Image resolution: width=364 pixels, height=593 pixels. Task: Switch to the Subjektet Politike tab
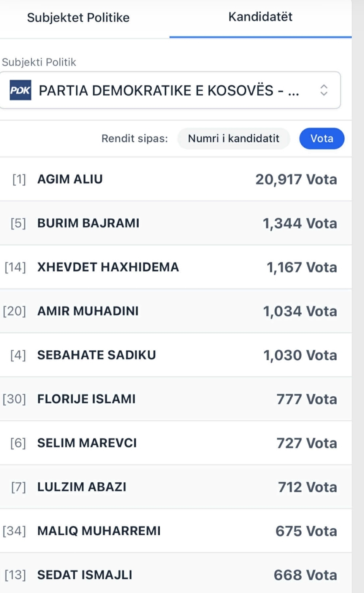[x=78, y=17]
